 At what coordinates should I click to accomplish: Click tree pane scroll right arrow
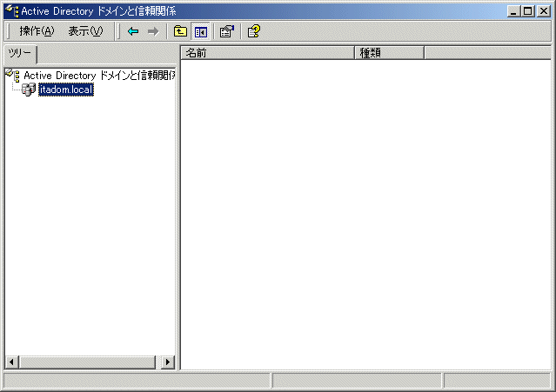click(168, 362)
